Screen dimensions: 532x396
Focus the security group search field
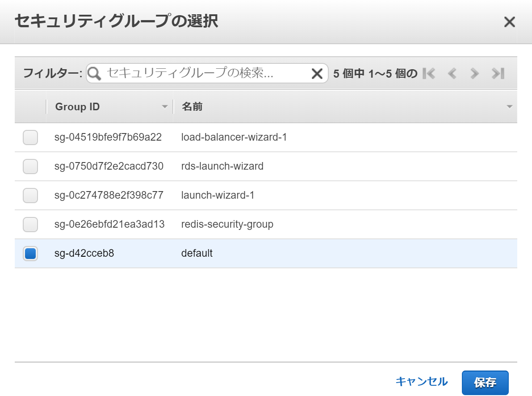point(205,74)
